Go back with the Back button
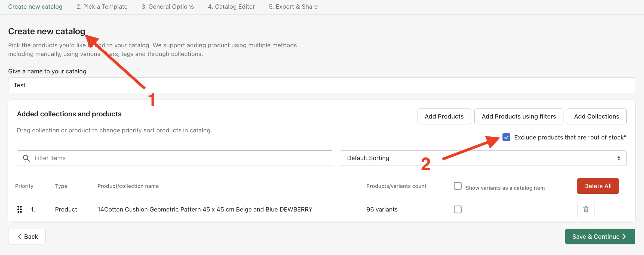644x255 pixels. coord(27,237)
